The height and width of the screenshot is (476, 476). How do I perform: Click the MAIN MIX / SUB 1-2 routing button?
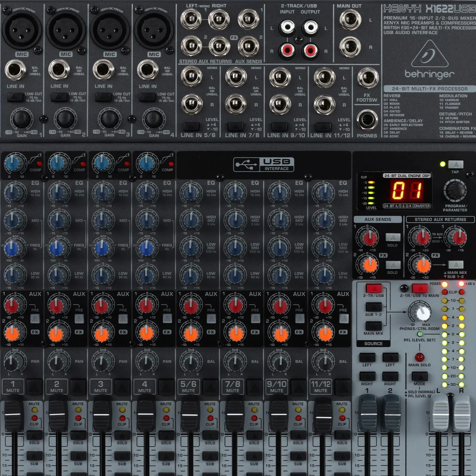[456, 264]
